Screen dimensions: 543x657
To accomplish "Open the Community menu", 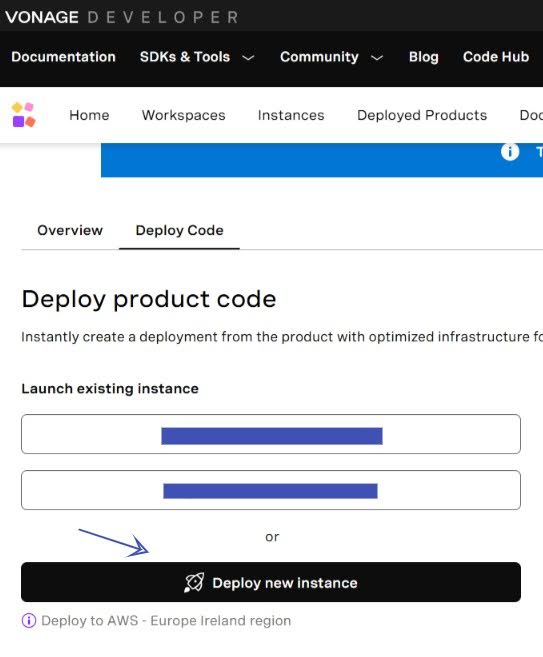I will tap(319, 57).
